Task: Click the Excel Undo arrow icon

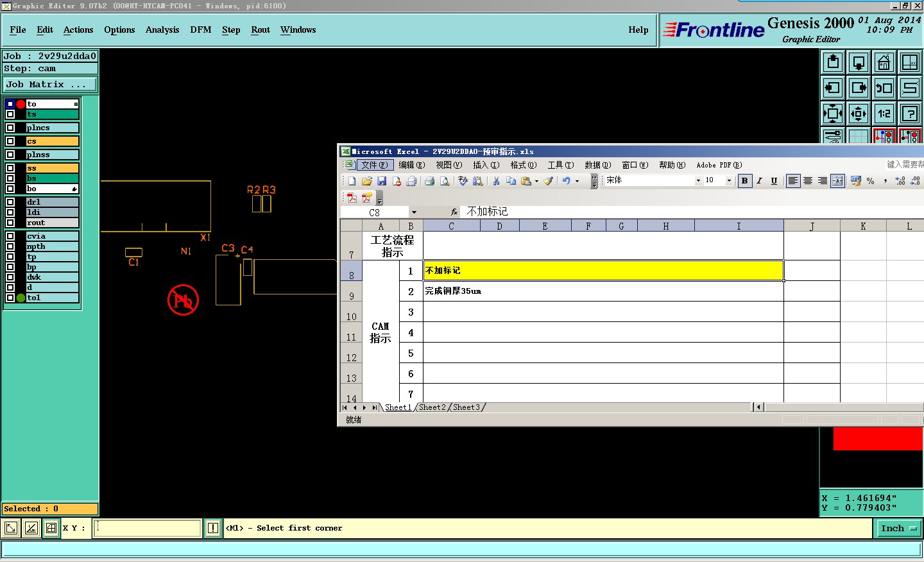Action: coord(566,181)
